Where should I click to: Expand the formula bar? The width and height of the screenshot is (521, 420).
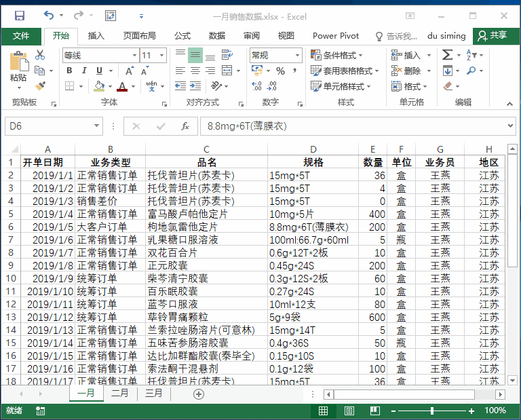point(510,126)
